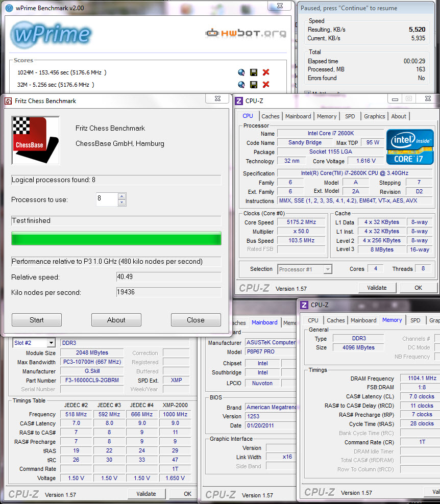The image size is (440, 504).
Task: Click the 1024M score text line in wPrime
Action: coord(62,72)
